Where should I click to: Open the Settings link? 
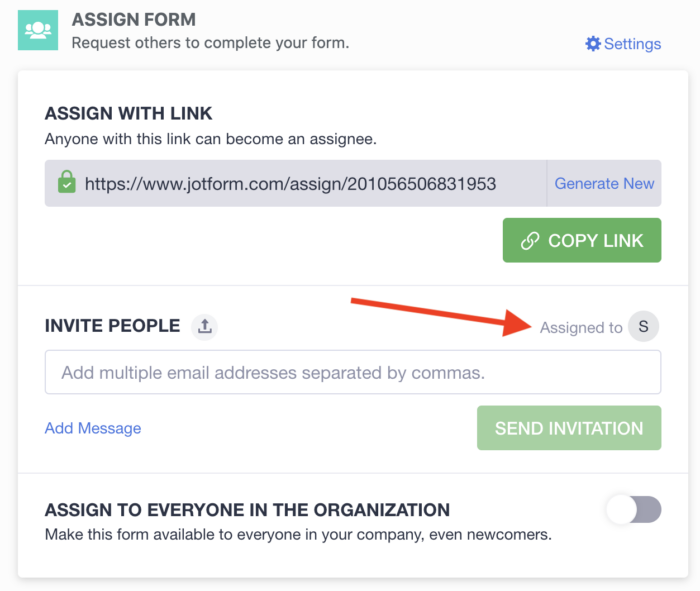pos(632,44)
